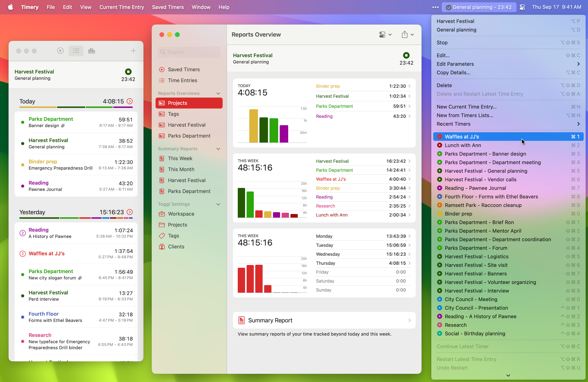Start Ramsett Park - Raccoon cleanup timer
588x382 pixels.
point(508,205)
